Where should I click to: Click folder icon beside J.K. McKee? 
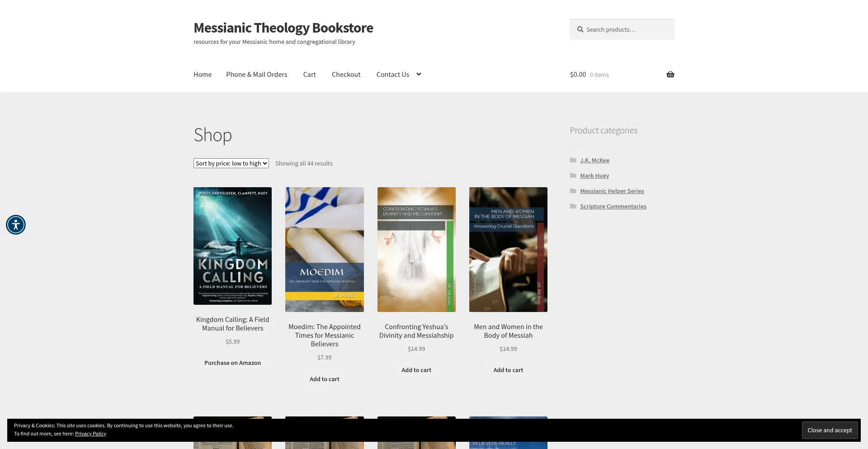click(573, 160)
